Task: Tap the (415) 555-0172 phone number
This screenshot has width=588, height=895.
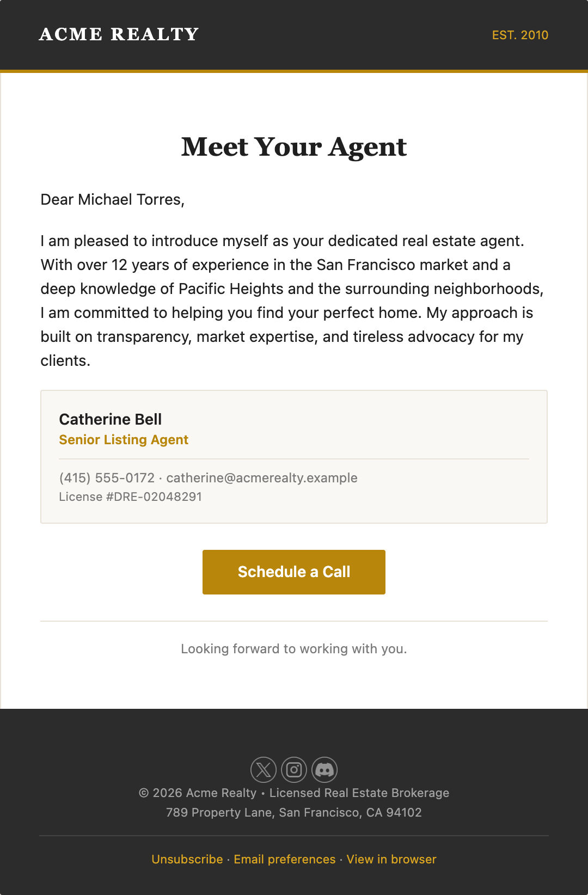Action: [107, 478]
